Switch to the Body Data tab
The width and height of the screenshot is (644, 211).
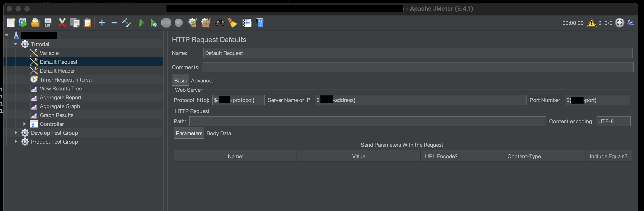[x=219, y=133]
